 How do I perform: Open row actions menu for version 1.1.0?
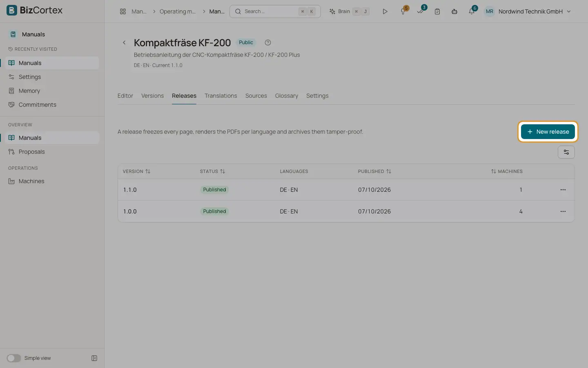coord(563,190)
